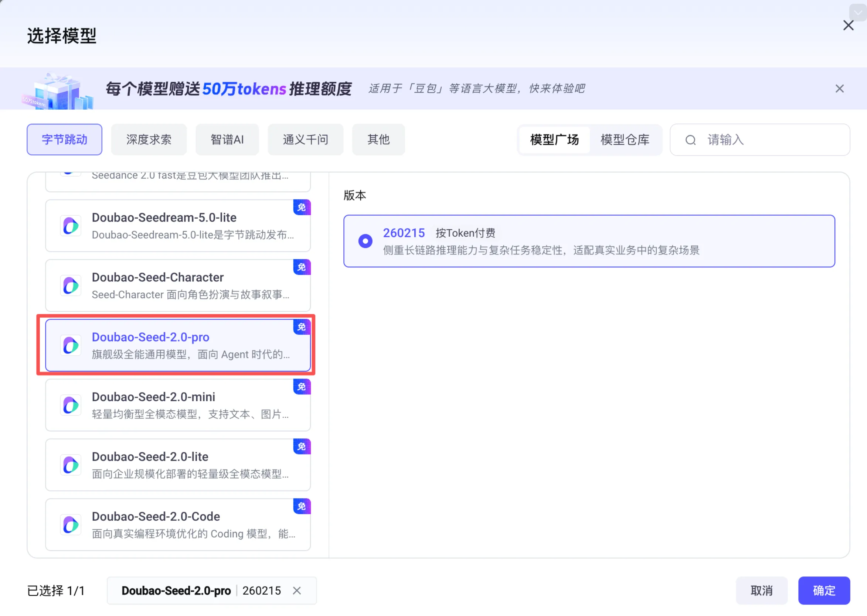Screen dimensions: 867x616
Task: Click the 取消 cancel button
Action: coord(761,591)
